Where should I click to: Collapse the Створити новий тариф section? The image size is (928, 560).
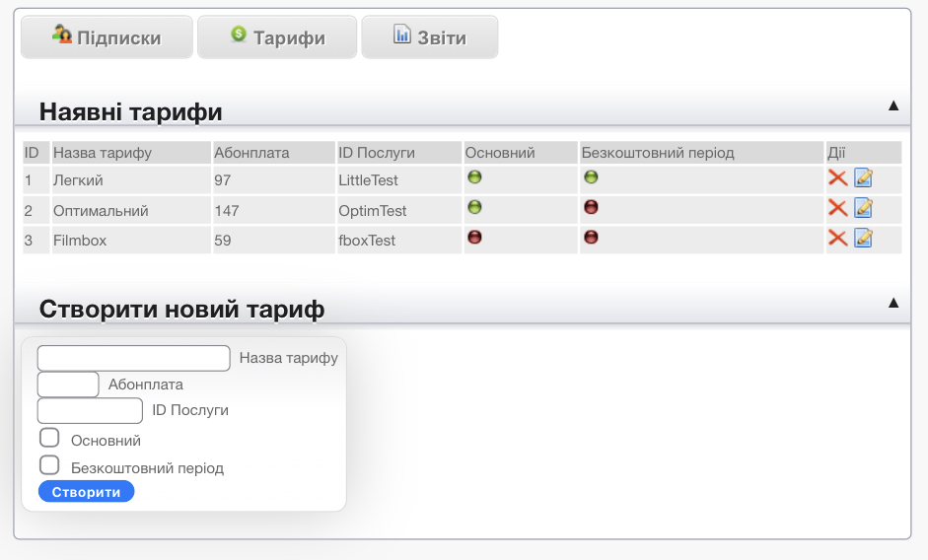(x=893, y=303)
